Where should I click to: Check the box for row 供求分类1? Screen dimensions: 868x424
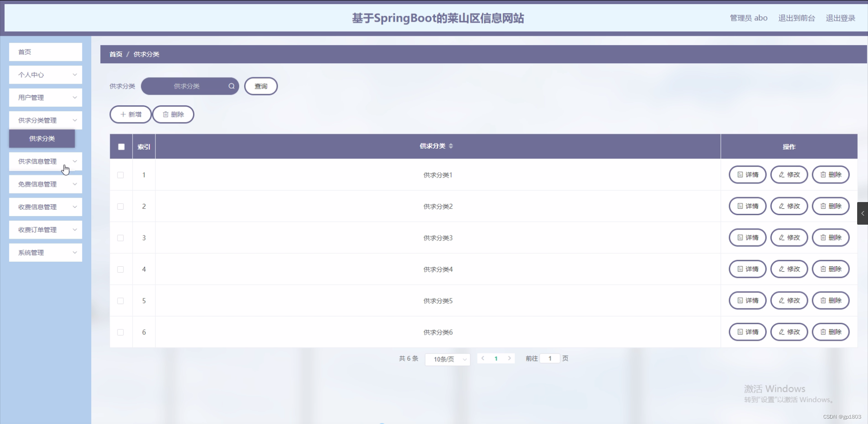(x=121, y=175)
